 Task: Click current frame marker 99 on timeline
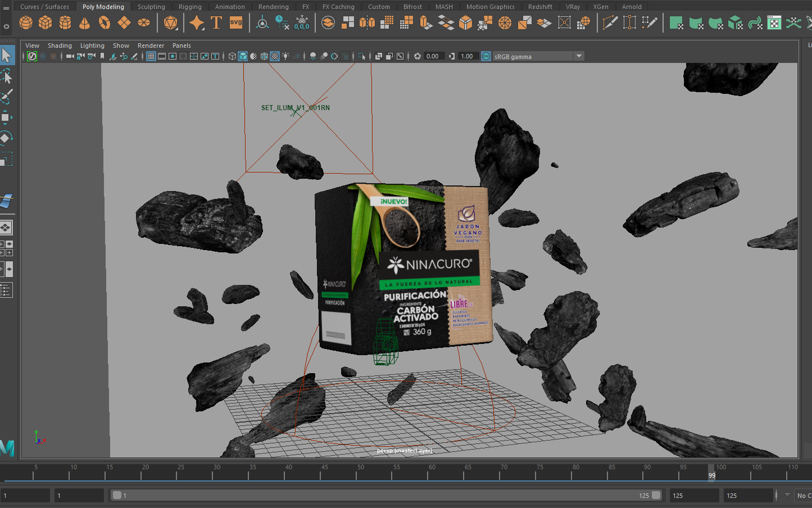[711, 472]
